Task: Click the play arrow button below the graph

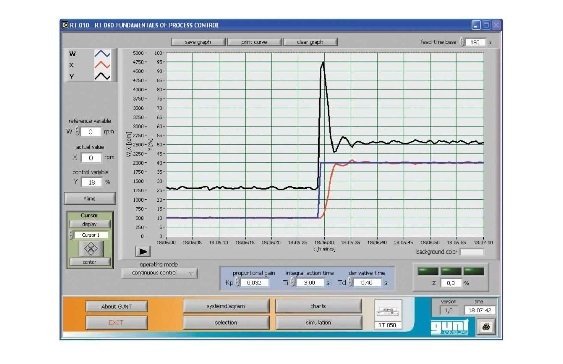Action: pos(143,251)
